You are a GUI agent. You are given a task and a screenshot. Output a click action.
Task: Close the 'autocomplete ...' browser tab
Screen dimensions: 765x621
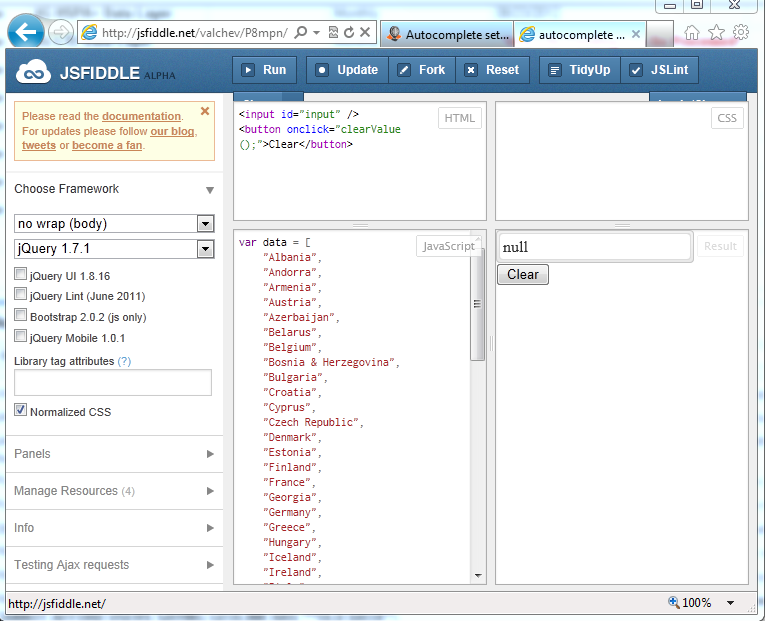click(x=636, y=34)
